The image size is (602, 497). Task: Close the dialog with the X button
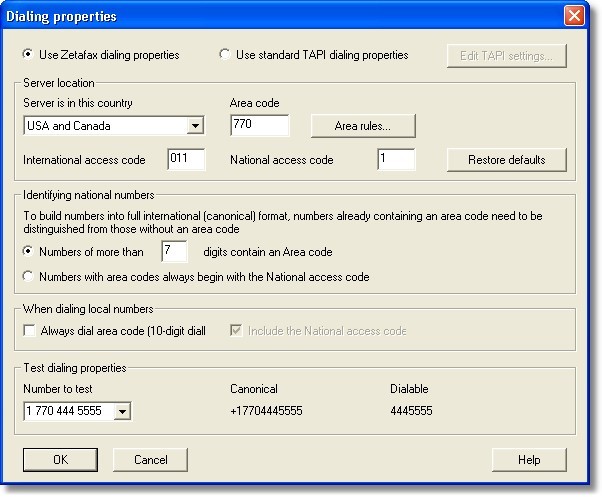pyautogui.click(x=574, y=16)
